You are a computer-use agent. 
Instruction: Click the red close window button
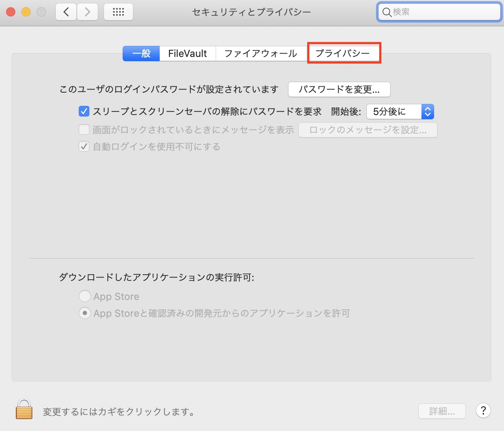click(11, 12)
